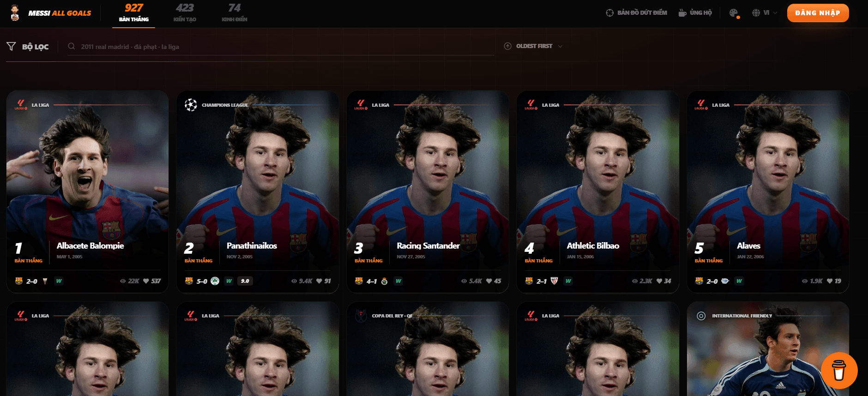Click the 4–1 score on Racing Santander card
This screenshot has height=396, width=868.
(x=372, y=281)
